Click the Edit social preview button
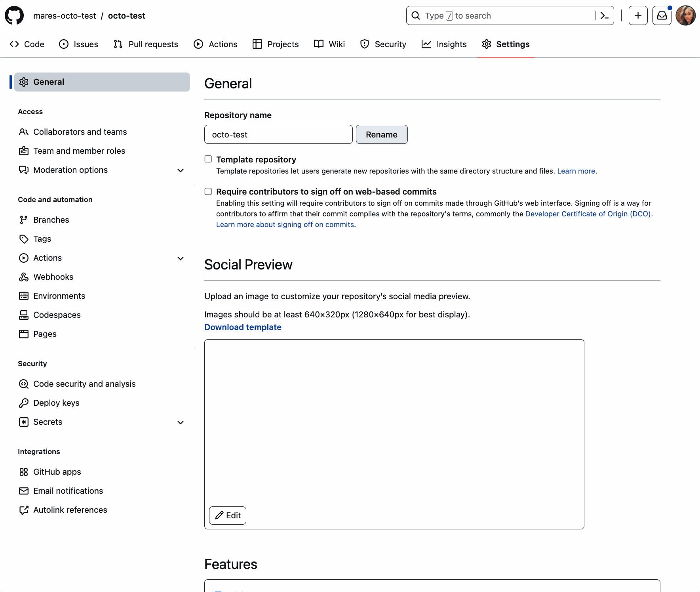Screen dimensions: 700x592 point(228,516)
